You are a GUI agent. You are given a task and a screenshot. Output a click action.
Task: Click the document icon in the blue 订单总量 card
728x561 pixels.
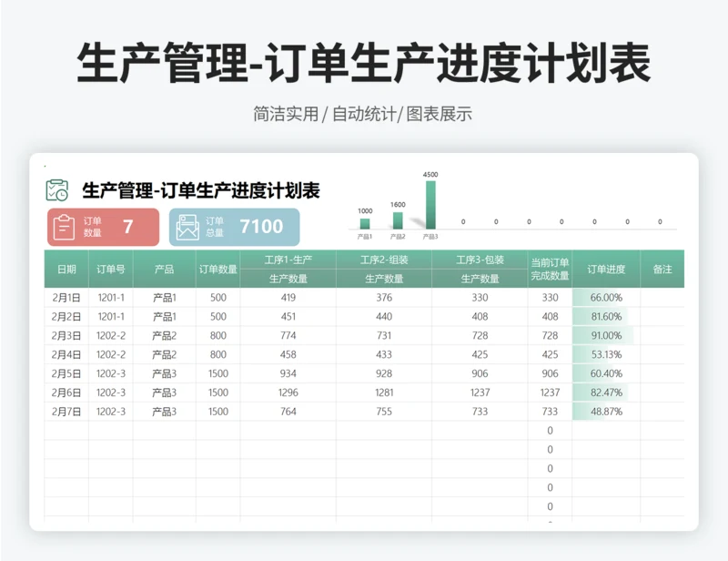[x=187, y=227]
